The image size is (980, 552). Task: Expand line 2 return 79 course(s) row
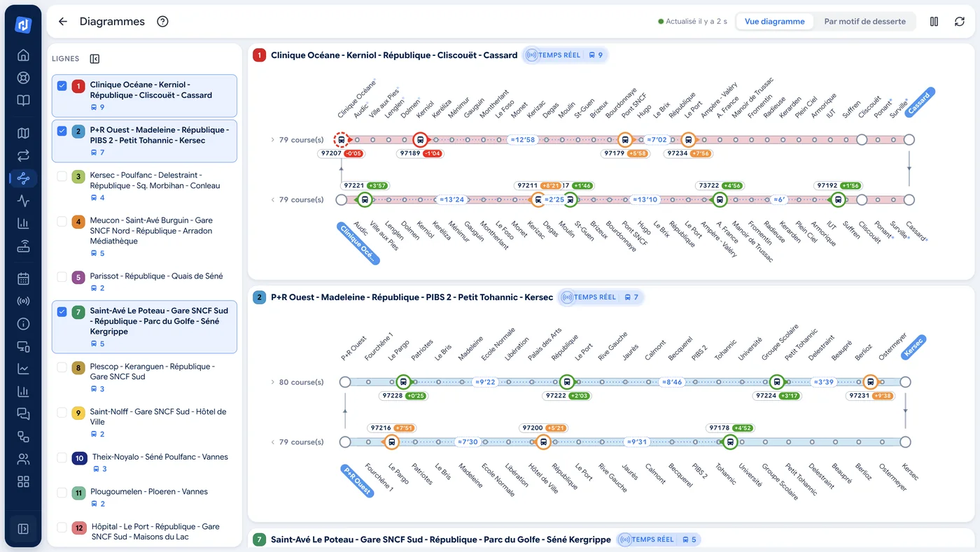click(x=297, y=442)
